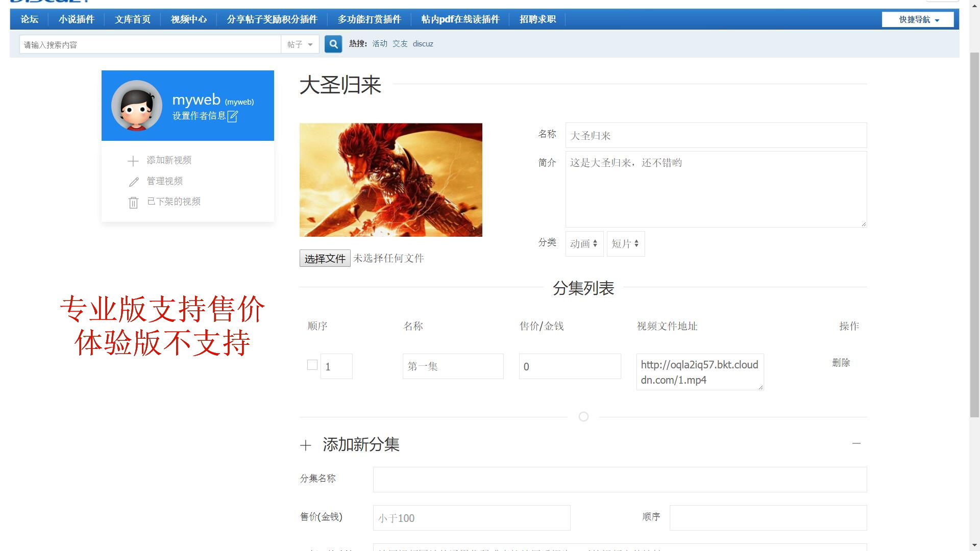980x551 pixels.
Task: Open the 招聘求职 nav tab
Action: 537,19
